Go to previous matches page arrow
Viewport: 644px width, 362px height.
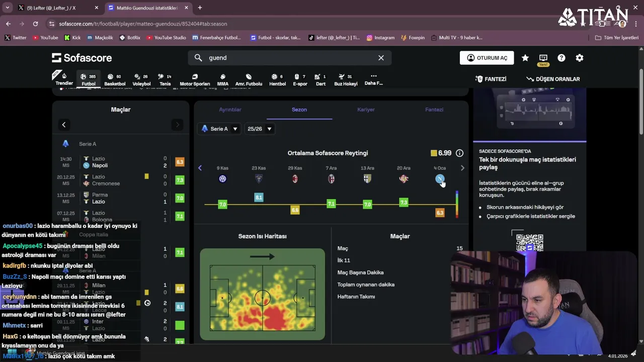[64, 125]
